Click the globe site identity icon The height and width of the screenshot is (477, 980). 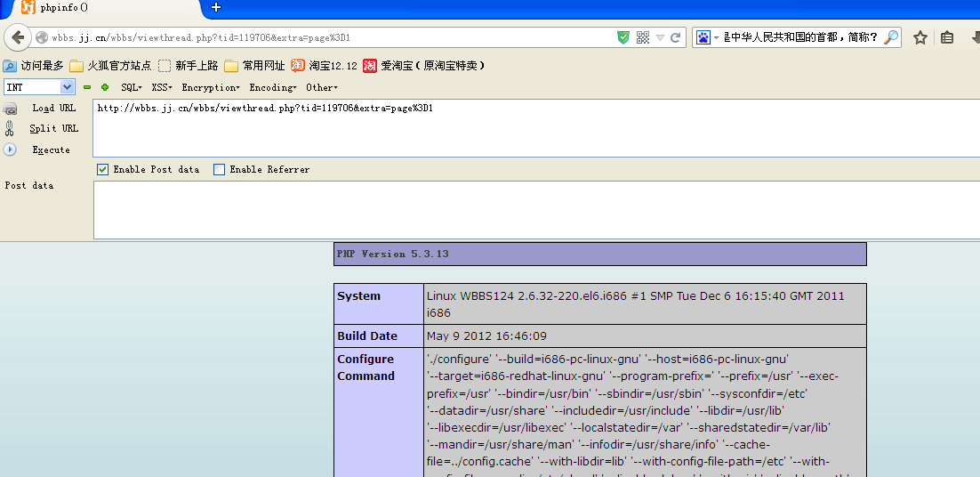point(42,37)
